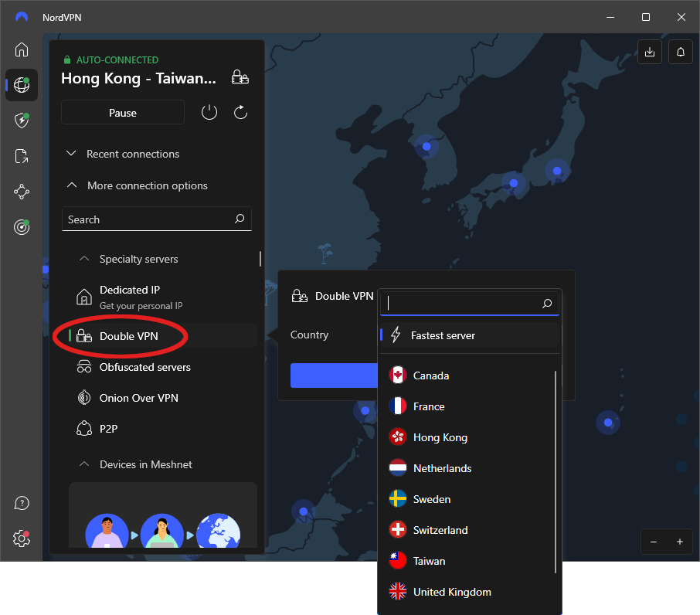This screenshot has width=700, height=615.
Task: Zoom out the map with minus
Action: pos(654,542)
